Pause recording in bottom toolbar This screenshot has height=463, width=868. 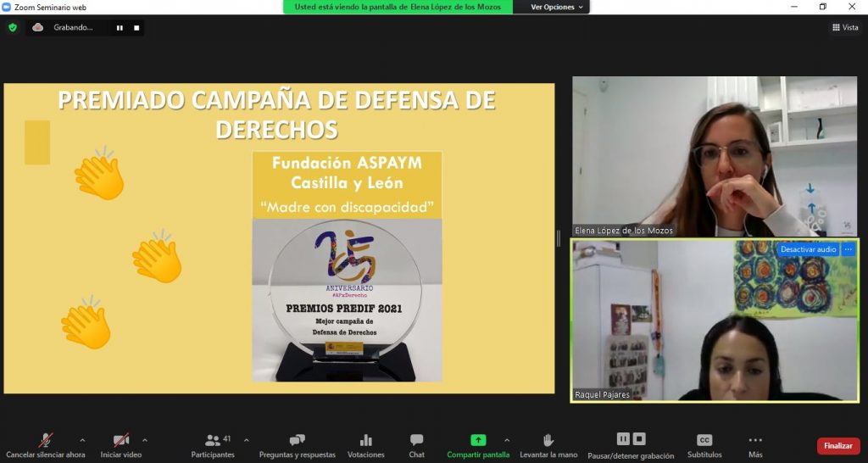[623, 439]
